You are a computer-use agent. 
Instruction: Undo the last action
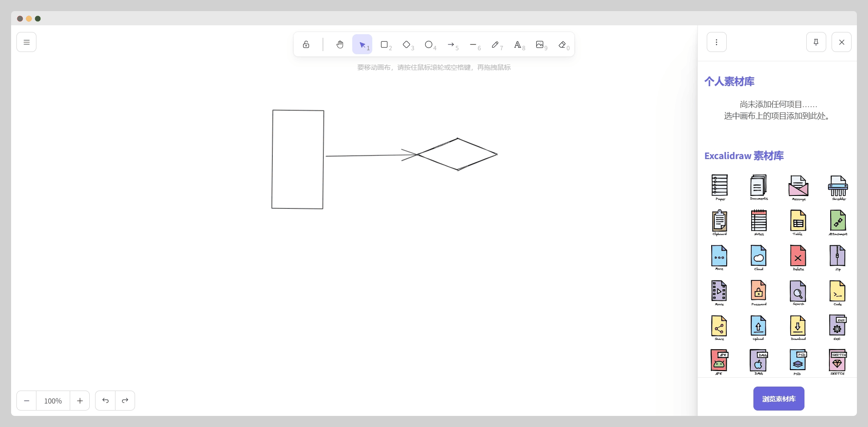[105, 401]
